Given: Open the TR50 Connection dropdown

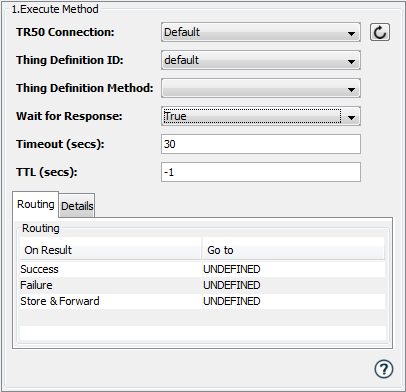Looking at the screenshot, I should [261, 32].
